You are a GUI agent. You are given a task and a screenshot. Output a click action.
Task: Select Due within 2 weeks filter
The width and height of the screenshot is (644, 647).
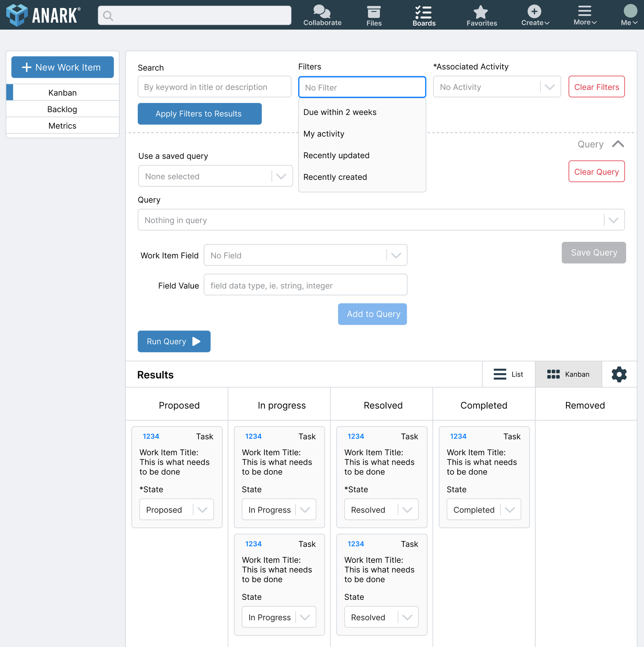point(340,112)
